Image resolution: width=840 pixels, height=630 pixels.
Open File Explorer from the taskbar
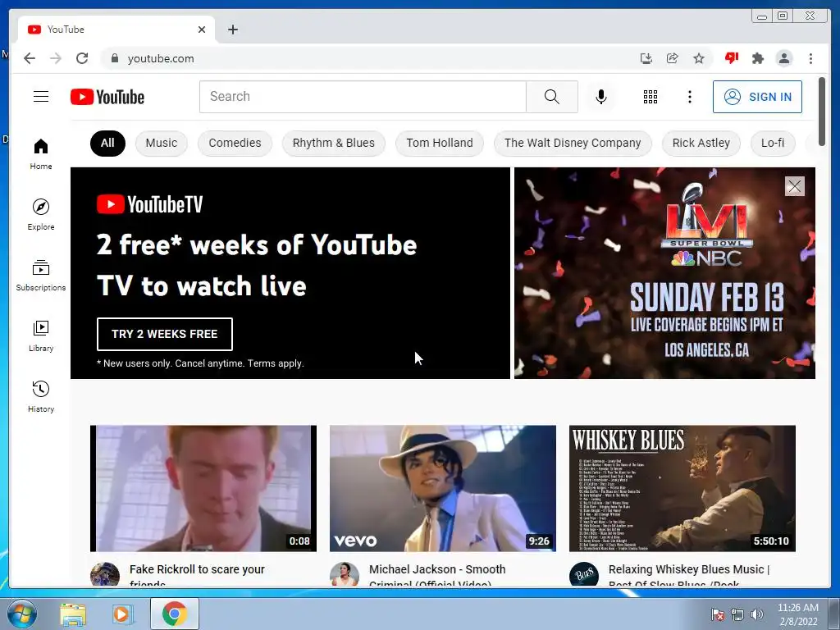click(73, 614)
